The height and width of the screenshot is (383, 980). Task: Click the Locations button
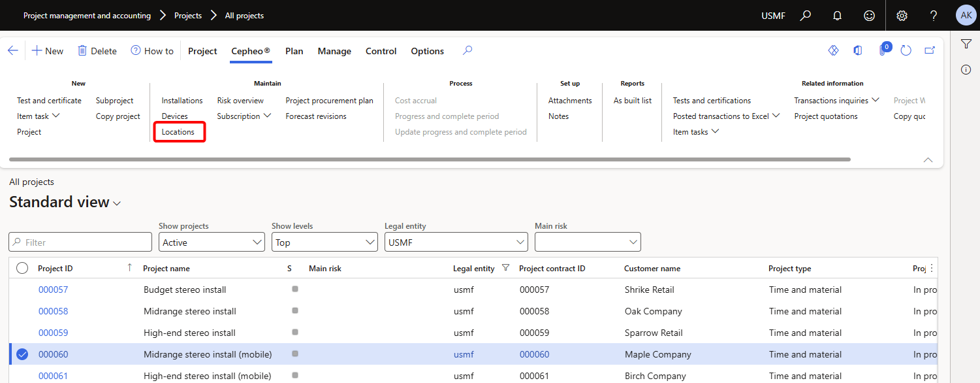pos(178,132)
